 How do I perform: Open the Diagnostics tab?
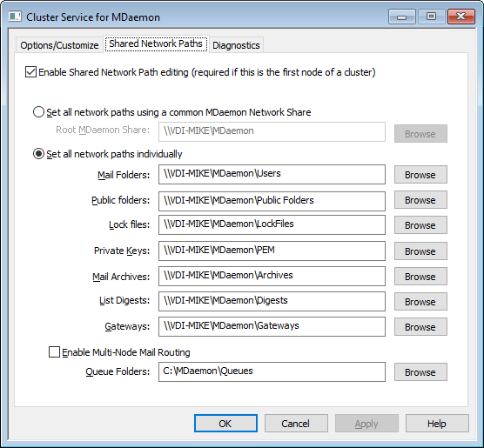[x=236, y=45]
